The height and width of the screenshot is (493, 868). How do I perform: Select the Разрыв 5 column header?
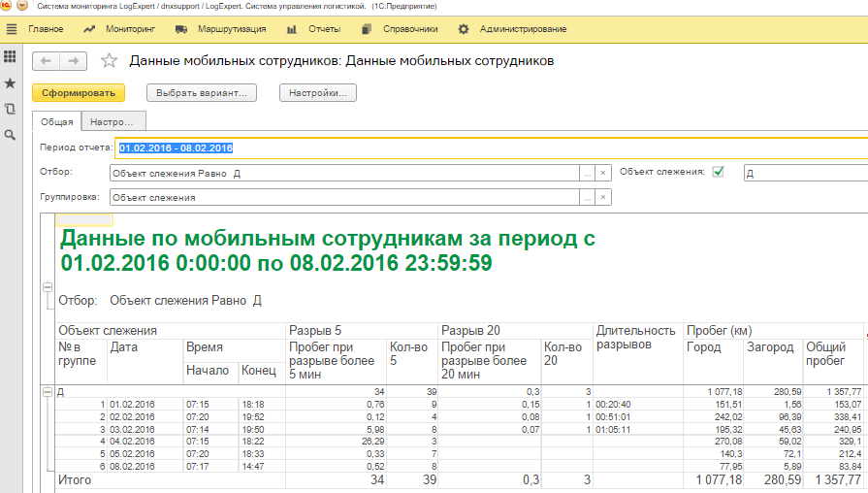point(362,331)
